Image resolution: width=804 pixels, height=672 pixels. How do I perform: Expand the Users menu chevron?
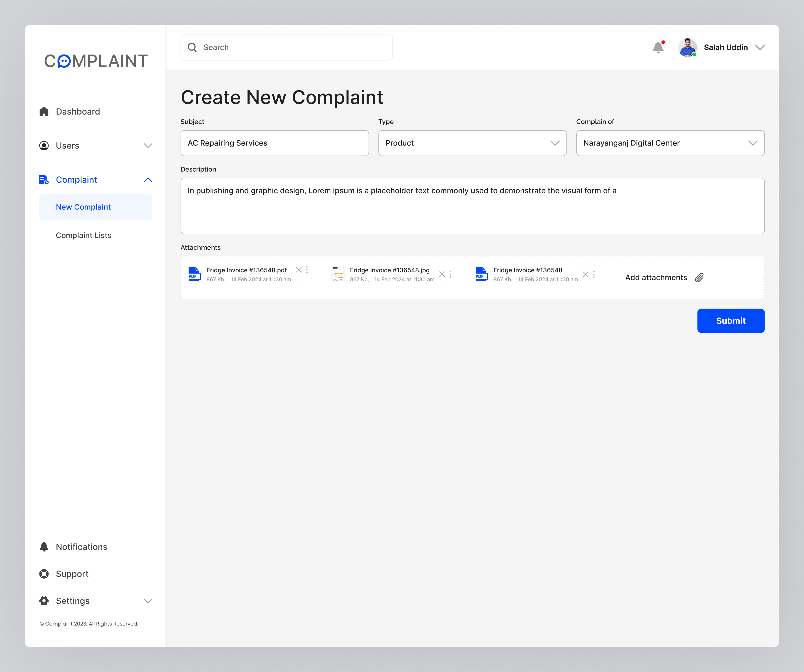coord(148,145)
